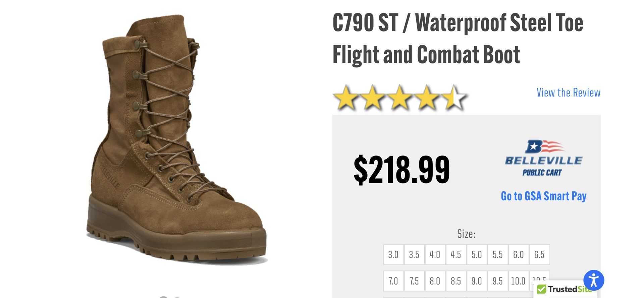The image size is (644, 298).
Task: Select size 10.0
Action: tap(519, 281)
